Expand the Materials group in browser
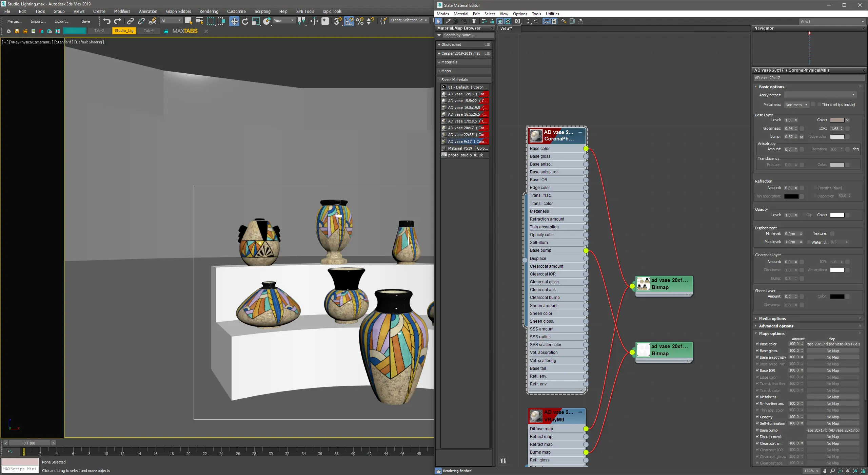Screen dimensions: 868x475 tap(449, 62)
